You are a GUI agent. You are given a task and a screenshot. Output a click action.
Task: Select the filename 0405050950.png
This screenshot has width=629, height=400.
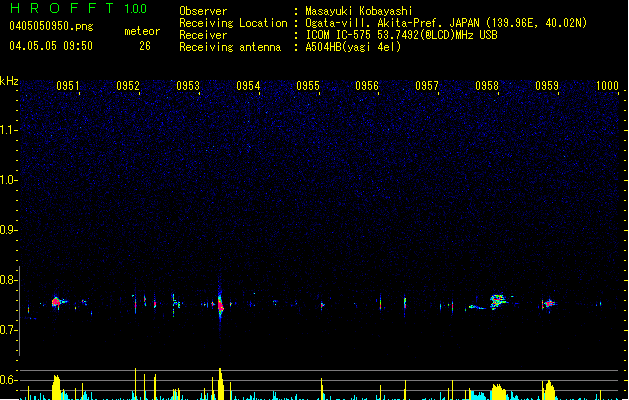(51, 26)
